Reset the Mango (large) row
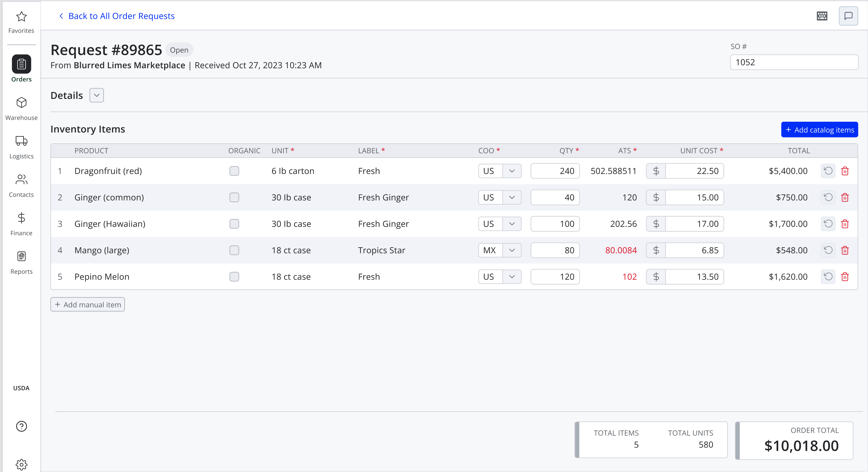This screenshot has width=868, height=472. click(828, 250)
